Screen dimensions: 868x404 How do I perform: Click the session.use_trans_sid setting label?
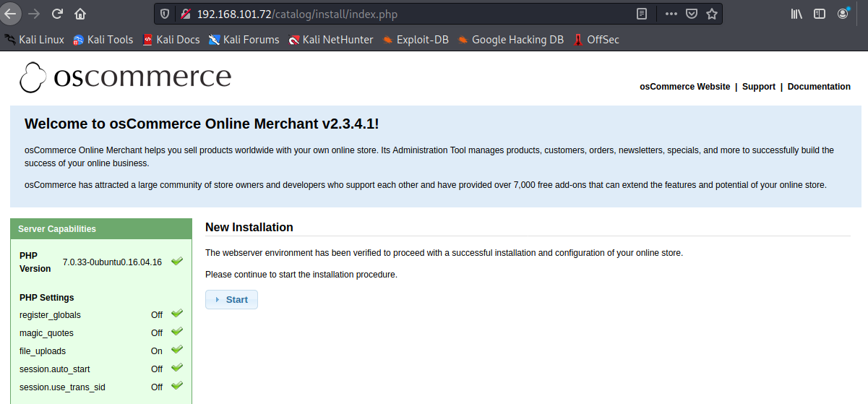pyautogui.click(x=62, y=387)
